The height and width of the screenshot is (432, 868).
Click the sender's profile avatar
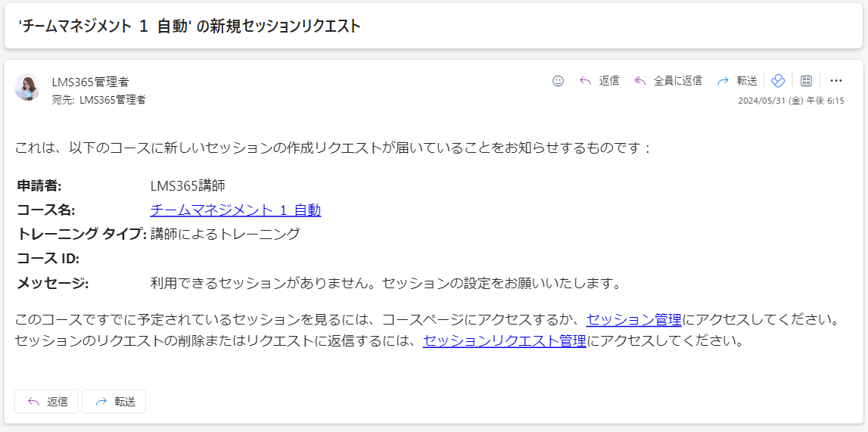pyautogui.click(x=28, y=88)
